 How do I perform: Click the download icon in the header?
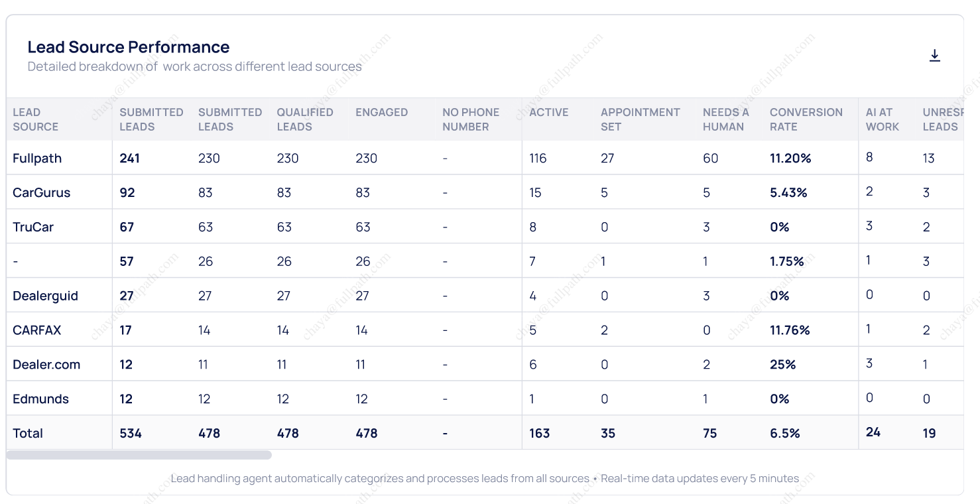[935, 56]
